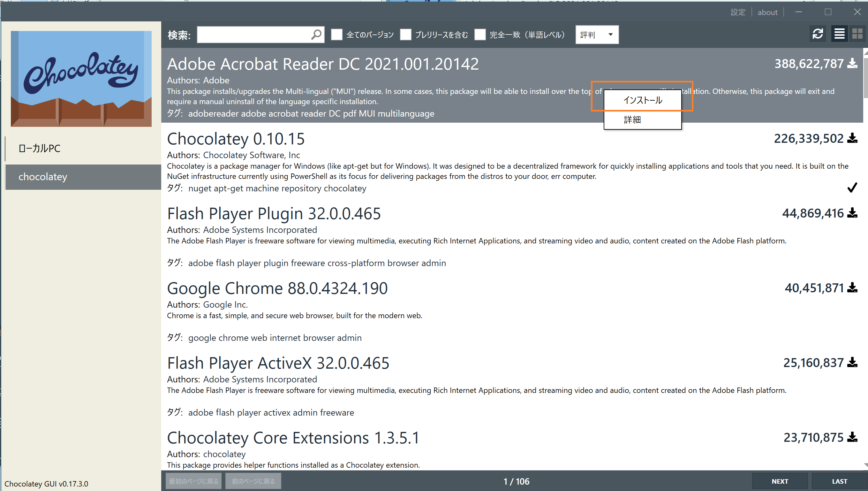Click the 1 / 106 page indicator
868x491 pixels.
(x=517, y=481)
